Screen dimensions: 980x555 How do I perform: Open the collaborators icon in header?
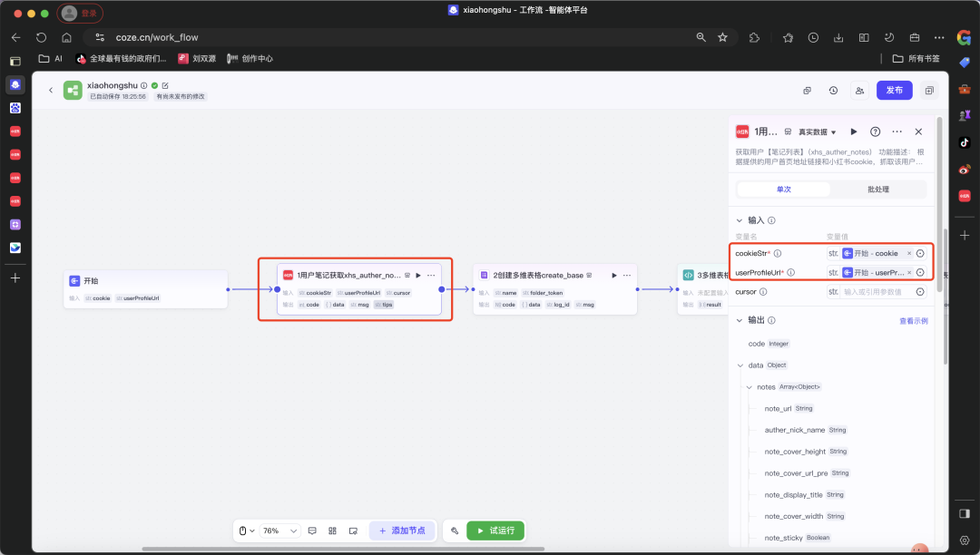(x=859, y=91)
